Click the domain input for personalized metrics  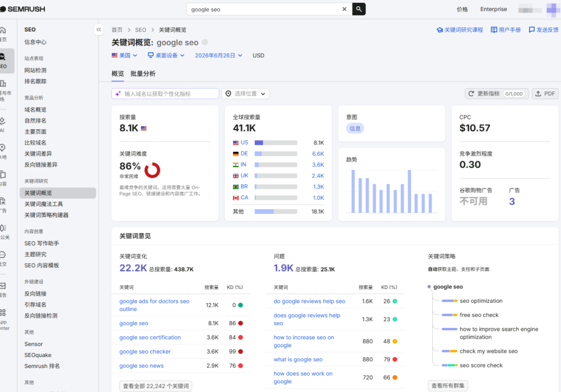point(165,94)
